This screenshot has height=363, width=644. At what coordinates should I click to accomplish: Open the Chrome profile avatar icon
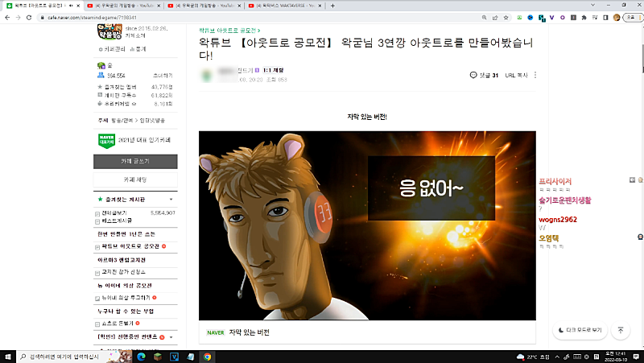616,18
